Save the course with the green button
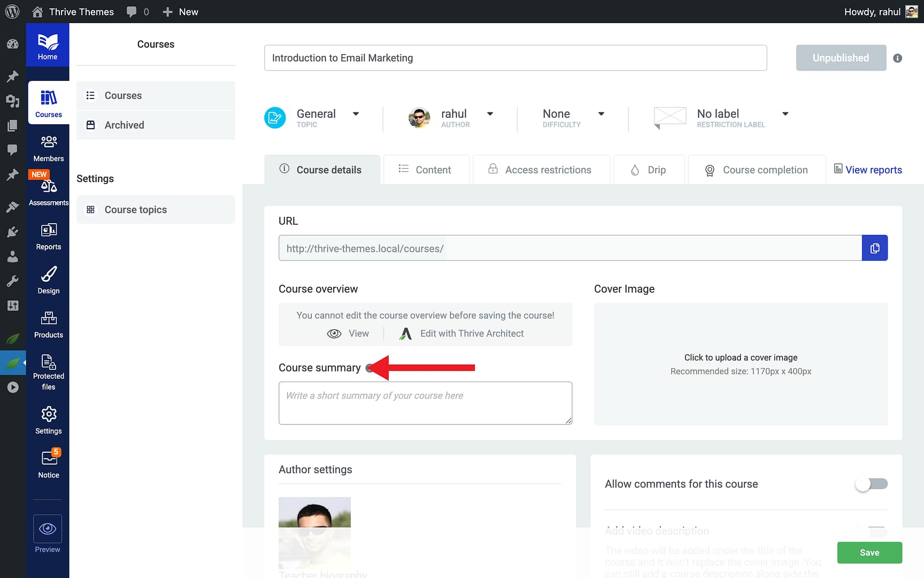This screenshot has width=924, height=578. pos(869,552)
